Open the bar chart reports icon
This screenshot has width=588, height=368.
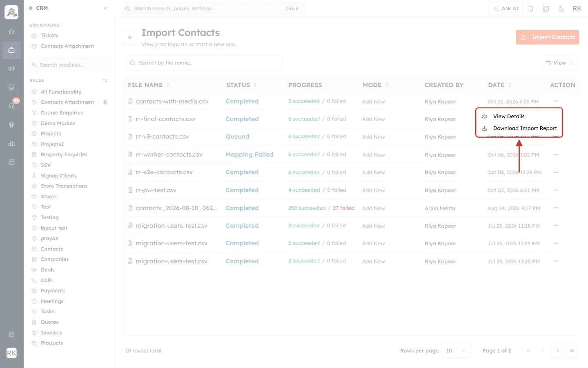pyautogui.click(x=11, y=144)
